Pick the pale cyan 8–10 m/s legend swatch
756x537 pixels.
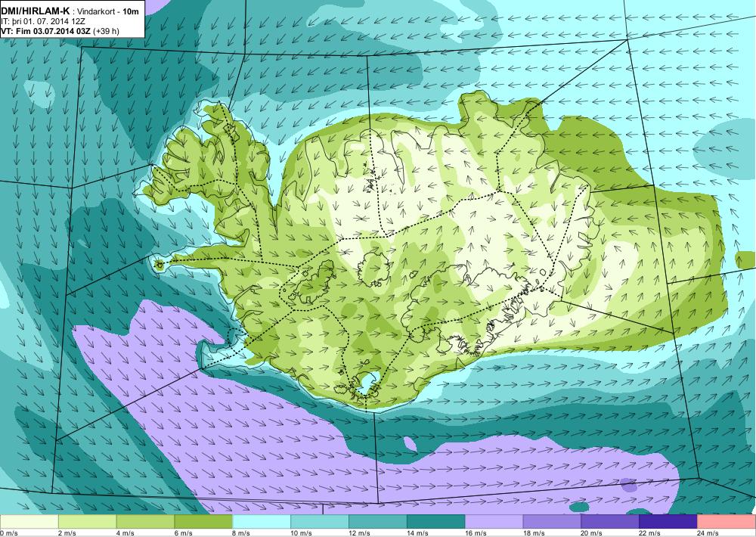pyautogui.click(x=262, y=522)
